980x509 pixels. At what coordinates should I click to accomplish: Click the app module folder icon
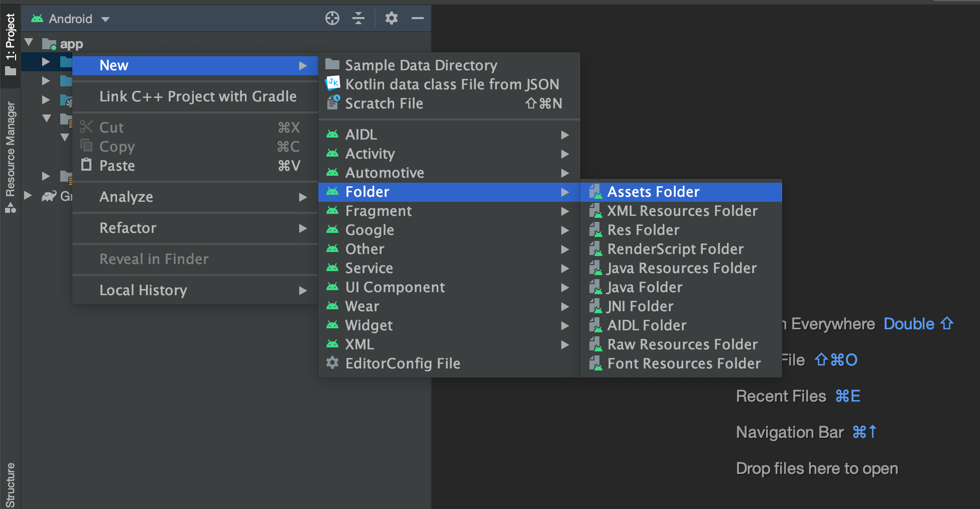coord(49,44)
